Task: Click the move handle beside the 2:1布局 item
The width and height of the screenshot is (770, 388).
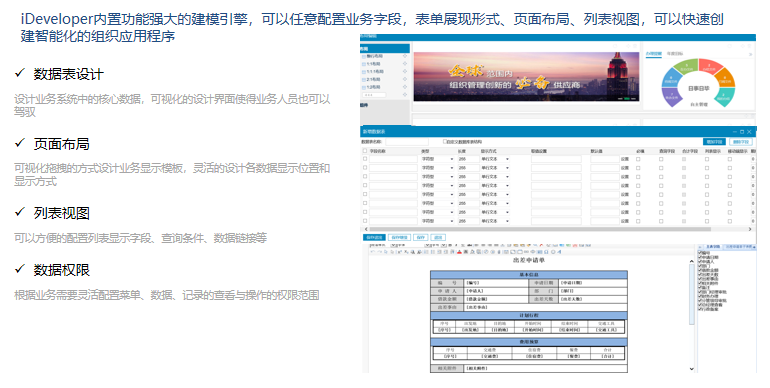Action: (405, 80)
